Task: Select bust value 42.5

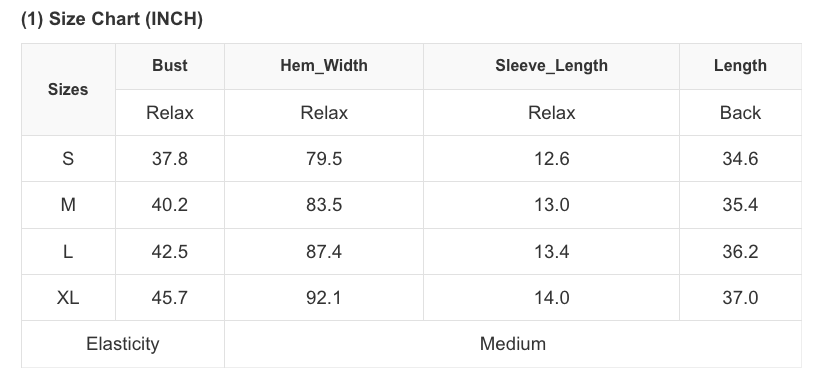Action: coord(170,251)
